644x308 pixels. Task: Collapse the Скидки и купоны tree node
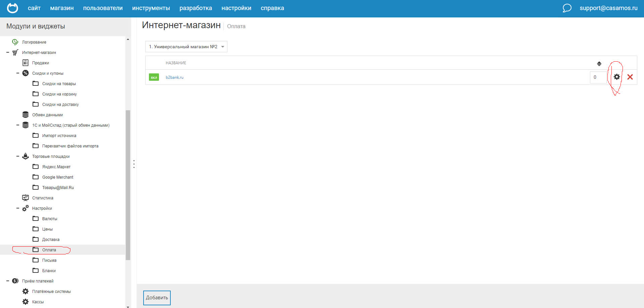[x=18, y=73]
